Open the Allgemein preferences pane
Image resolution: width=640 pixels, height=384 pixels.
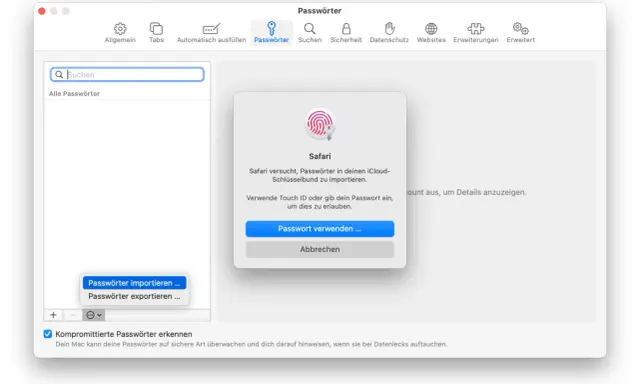[x=120, y=32]
